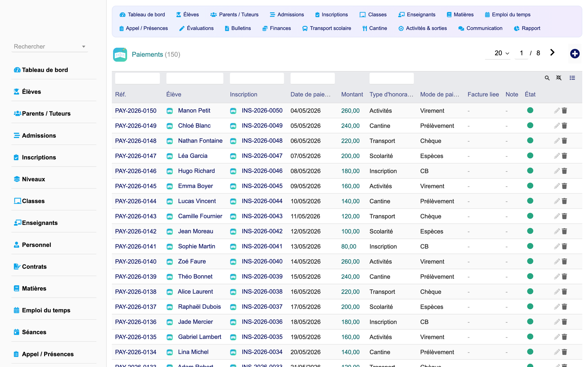Go to next page with the arrow
The image size is (588, 367).
point(552,53)
